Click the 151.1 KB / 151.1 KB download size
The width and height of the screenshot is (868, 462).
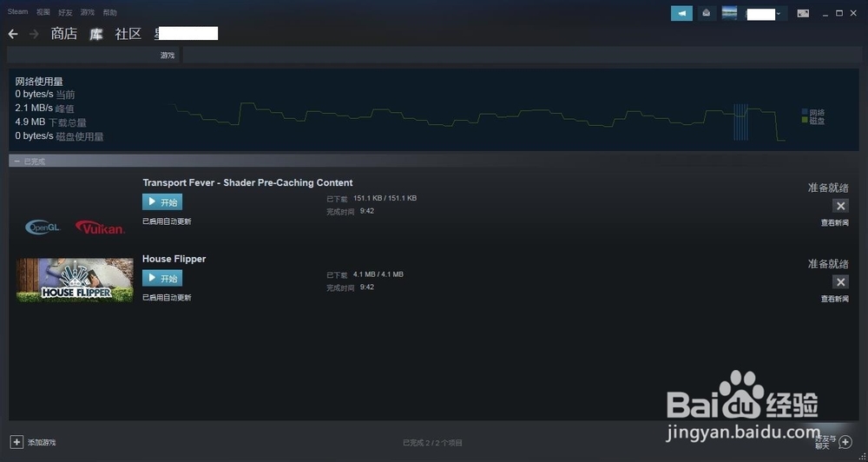[385, 198]
